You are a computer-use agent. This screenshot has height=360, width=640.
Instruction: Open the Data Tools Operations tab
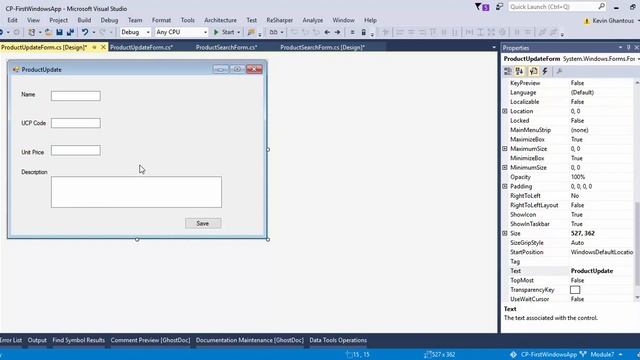click(x=338, y=340)
